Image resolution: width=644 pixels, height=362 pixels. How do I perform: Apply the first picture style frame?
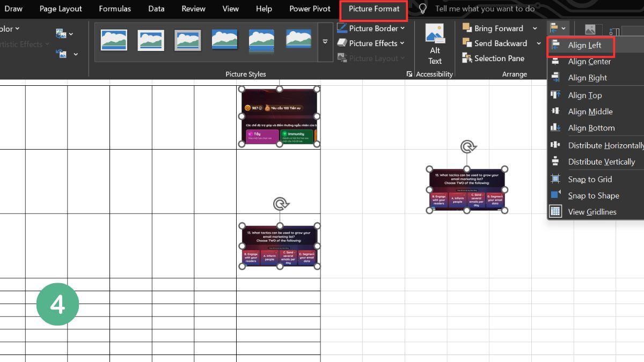pyautogui.click(x=113, y=39)
